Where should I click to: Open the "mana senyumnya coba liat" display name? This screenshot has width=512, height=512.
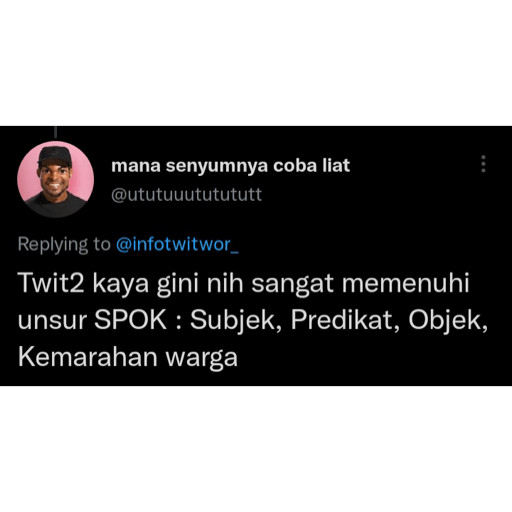pyautogui.click(x=230, y=166)
